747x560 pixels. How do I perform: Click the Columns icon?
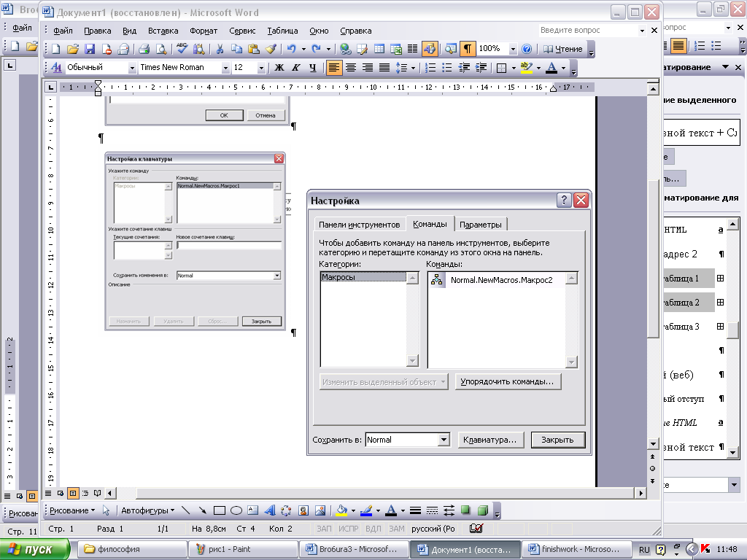pyautogui.click(x=413, y=49)
